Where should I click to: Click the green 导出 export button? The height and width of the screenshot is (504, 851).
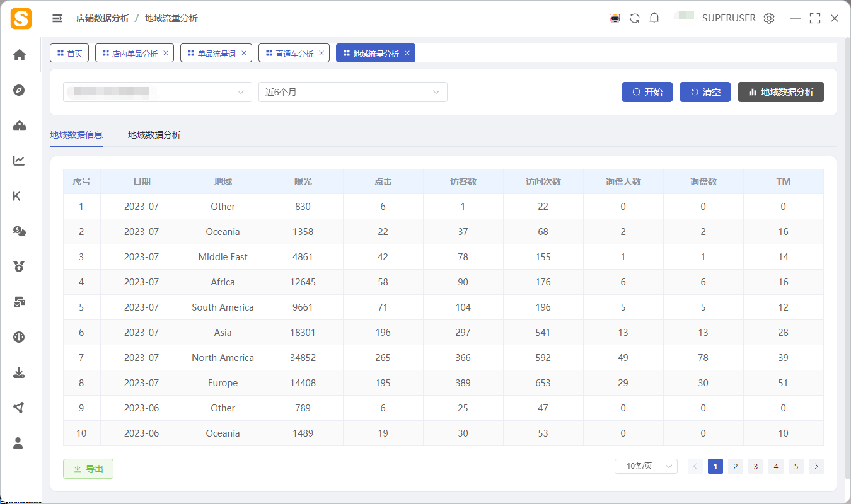pos(88,469)
